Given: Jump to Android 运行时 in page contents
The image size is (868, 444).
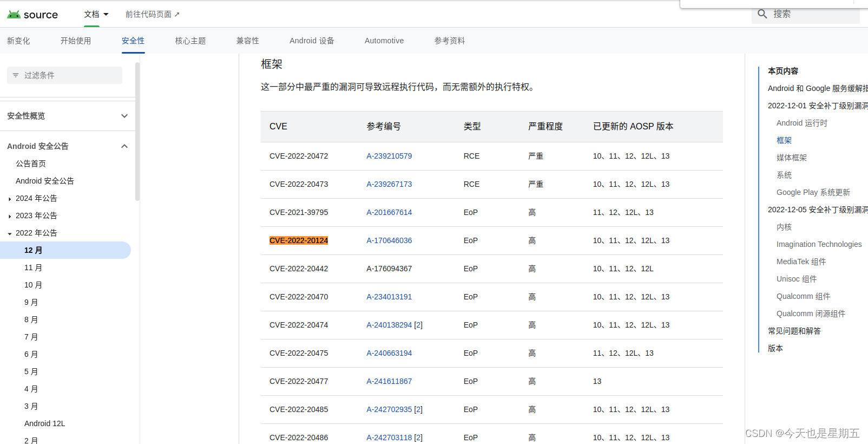Looking at the screenshot, I should [x=802, y=123].
